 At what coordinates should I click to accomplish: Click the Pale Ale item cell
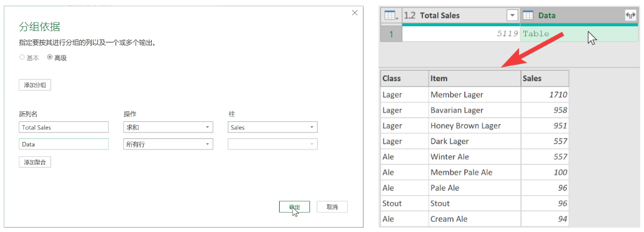[475, 188]
